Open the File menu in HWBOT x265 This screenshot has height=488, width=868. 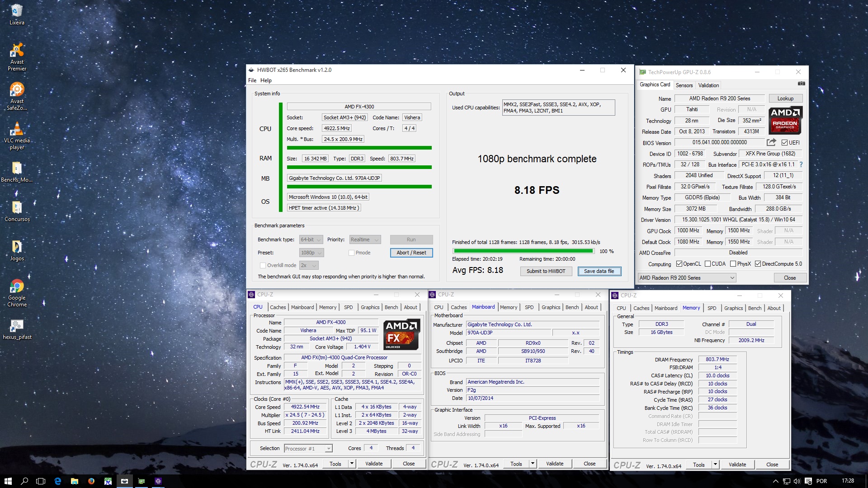[252, 80]
